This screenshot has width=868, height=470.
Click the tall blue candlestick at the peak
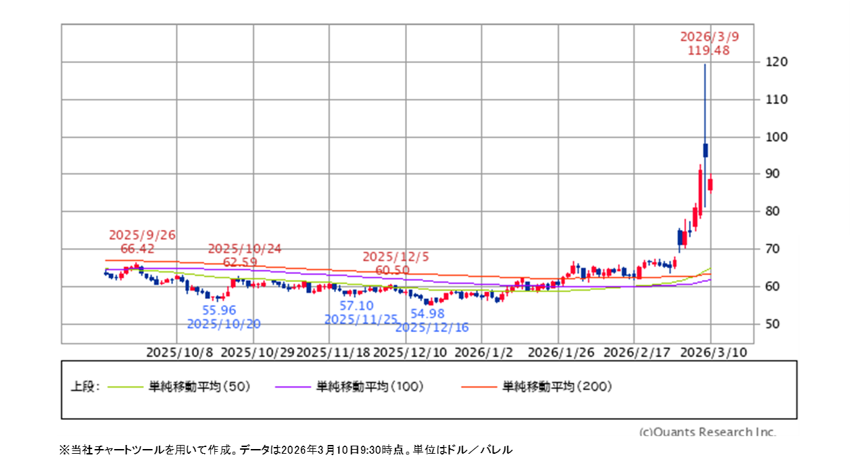click(705, 149)
